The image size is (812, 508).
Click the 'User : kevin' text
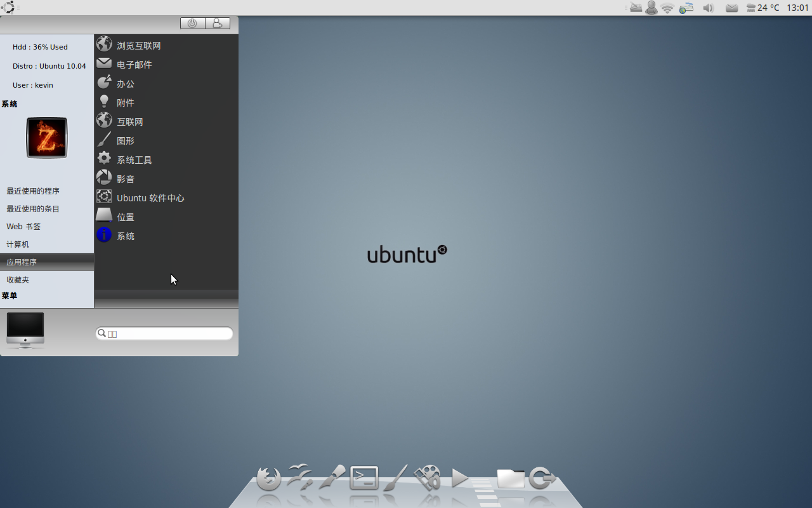coord(33,85)
